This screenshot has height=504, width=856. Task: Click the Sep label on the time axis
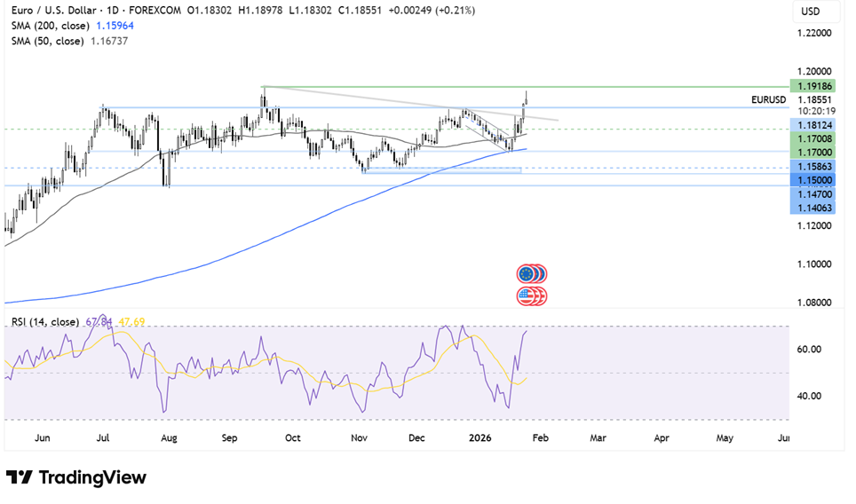click(229, 438)
